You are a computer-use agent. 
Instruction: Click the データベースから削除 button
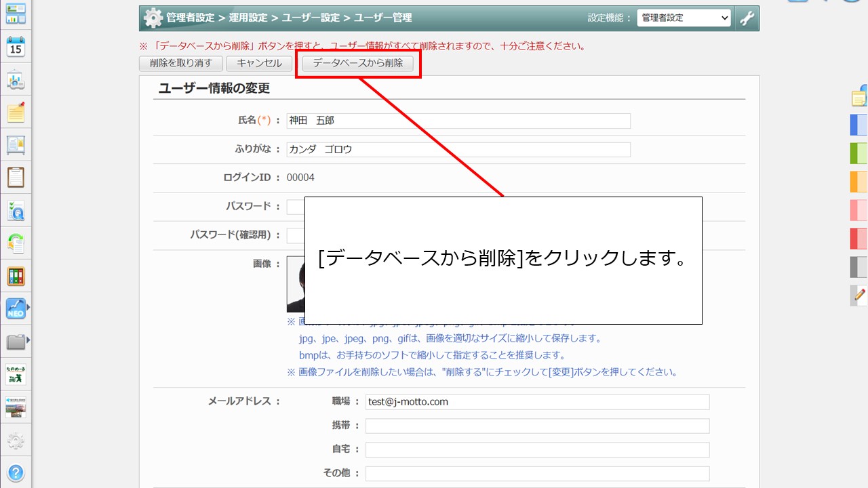357,64
